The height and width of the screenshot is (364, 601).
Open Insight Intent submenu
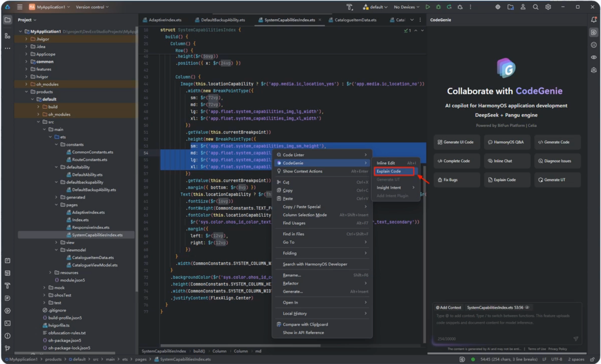pyautogui.click(x=396, y=187)
